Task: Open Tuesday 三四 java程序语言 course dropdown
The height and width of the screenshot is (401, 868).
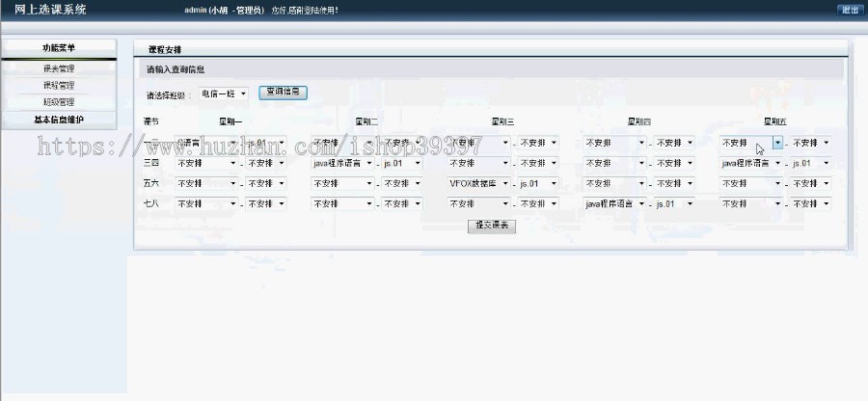Action: 342,163
